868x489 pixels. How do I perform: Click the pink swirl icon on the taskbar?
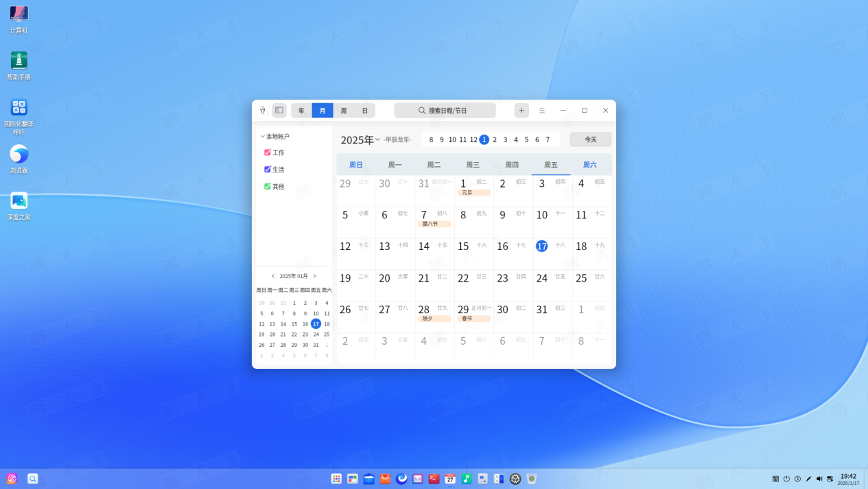[12, 479]
